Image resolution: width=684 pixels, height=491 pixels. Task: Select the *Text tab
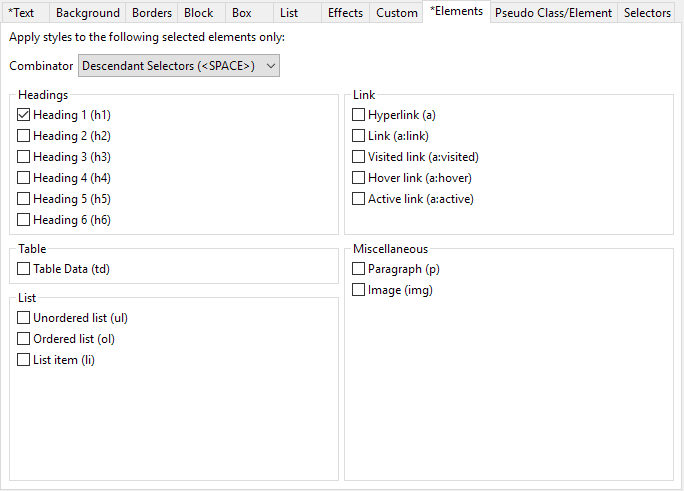click(21, 13)
